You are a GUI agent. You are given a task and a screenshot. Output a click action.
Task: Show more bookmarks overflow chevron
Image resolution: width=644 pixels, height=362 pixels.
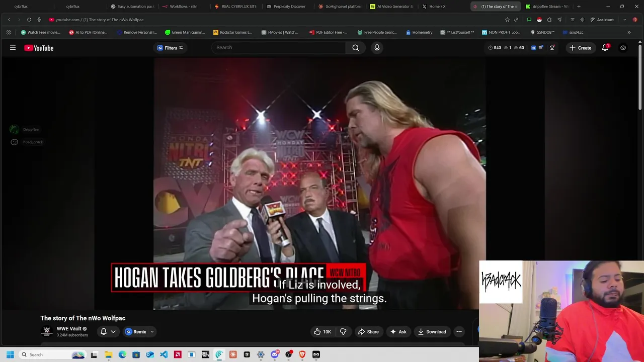click(629, 32)
